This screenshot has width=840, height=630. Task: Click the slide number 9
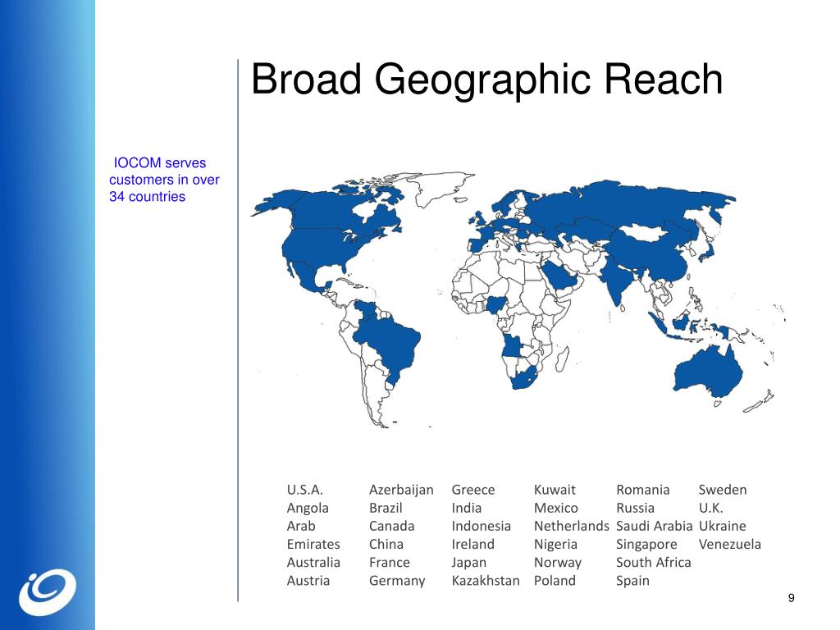pos(792,598)
